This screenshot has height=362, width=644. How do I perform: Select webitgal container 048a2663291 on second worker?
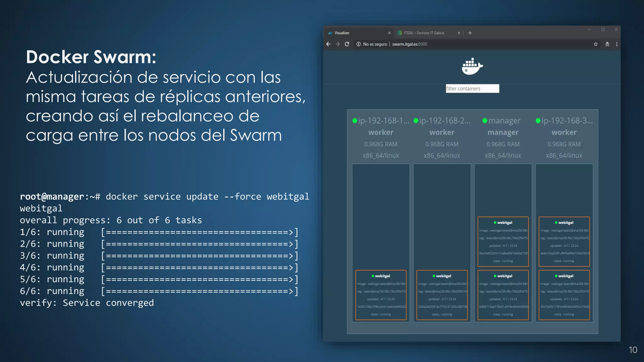[442, 295]
